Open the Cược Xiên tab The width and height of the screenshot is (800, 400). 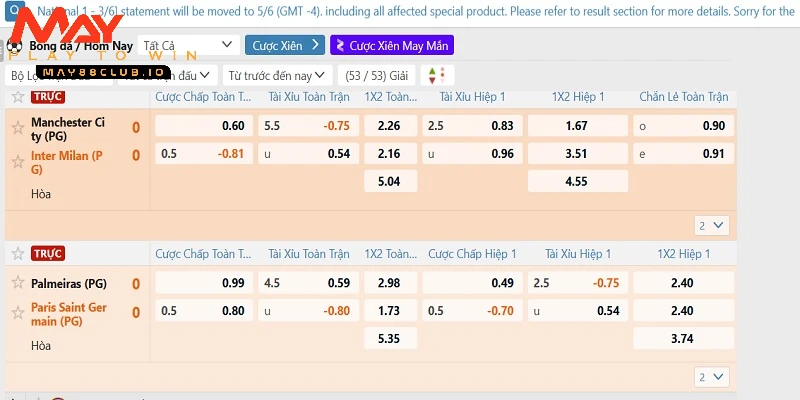tap(284, 46)
